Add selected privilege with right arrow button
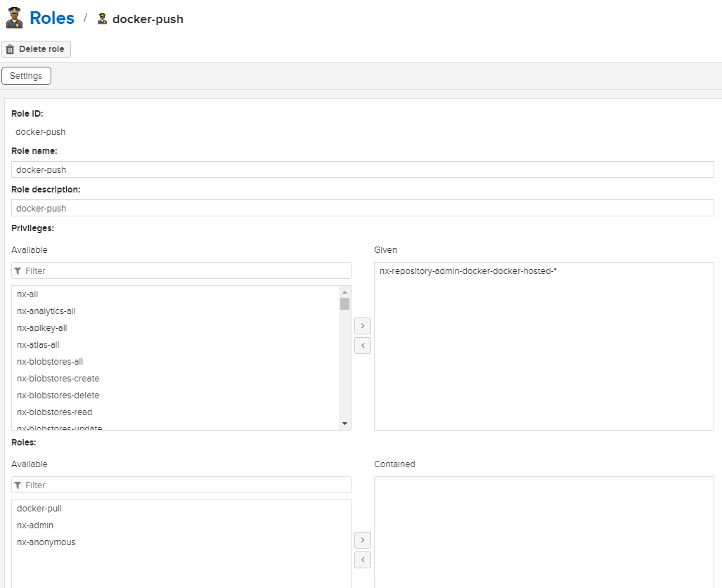This screenshot has height=588, width=722. (363, 326)
